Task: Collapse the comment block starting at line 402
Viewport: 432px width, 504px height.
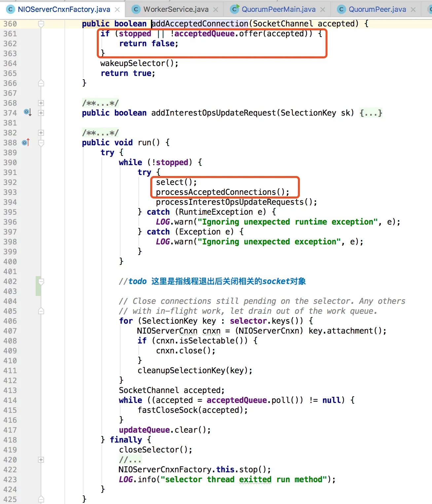Action: [x=41, y=281]
